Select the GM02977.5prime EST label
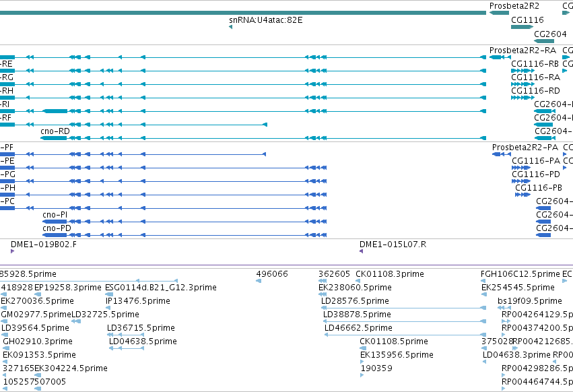 [36, 315]
